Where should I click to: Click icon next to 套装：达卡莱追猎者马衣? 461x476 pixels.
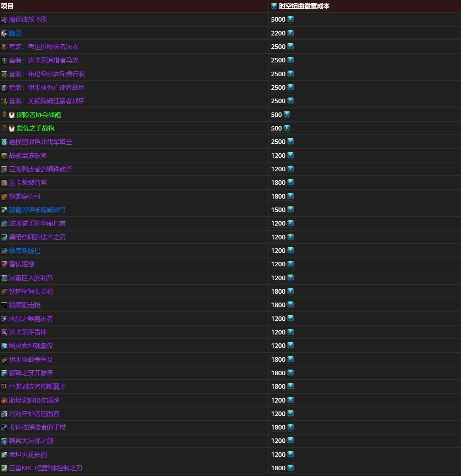[x=4, y=61]
